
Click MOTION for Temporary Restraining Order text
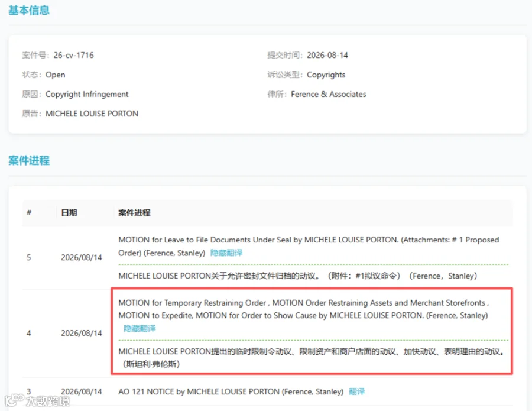pos(304,309)
